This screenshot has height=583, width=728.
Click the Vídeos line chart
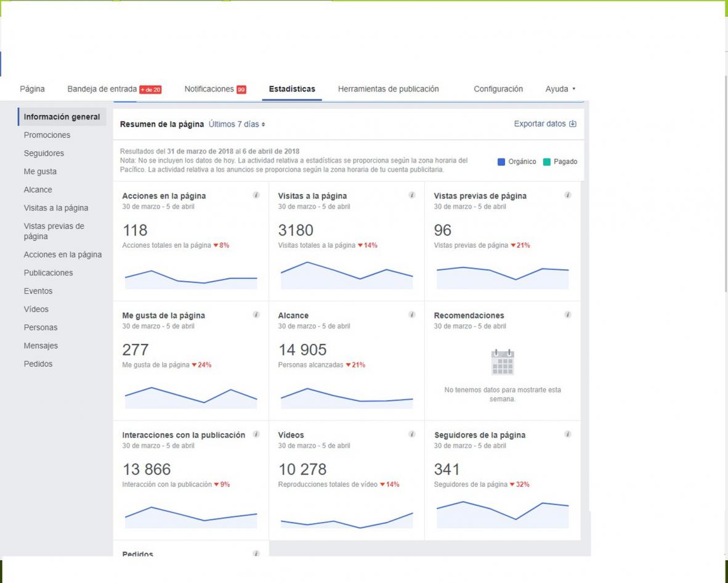pos(347,520)
